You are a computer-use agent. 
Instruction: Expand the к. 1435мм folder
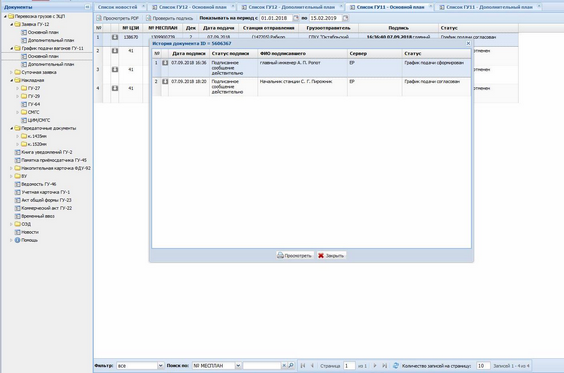click(x=18, y=136)
